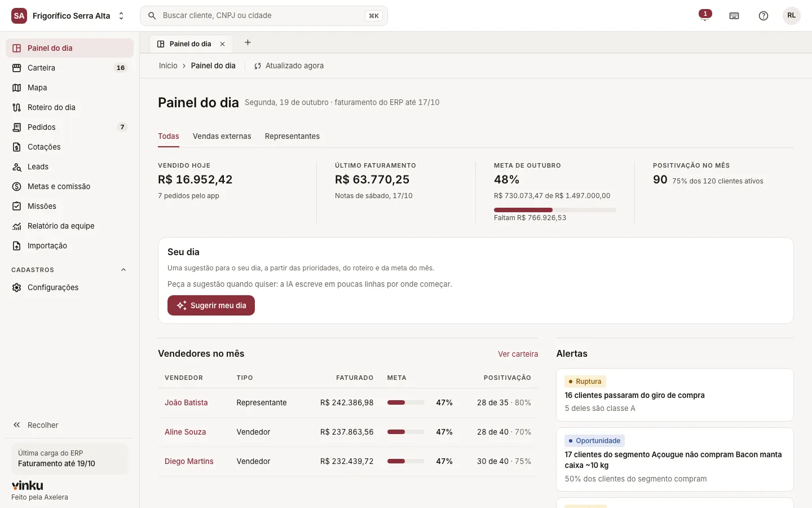Switch to the Representantes tab

coord(292,136)
